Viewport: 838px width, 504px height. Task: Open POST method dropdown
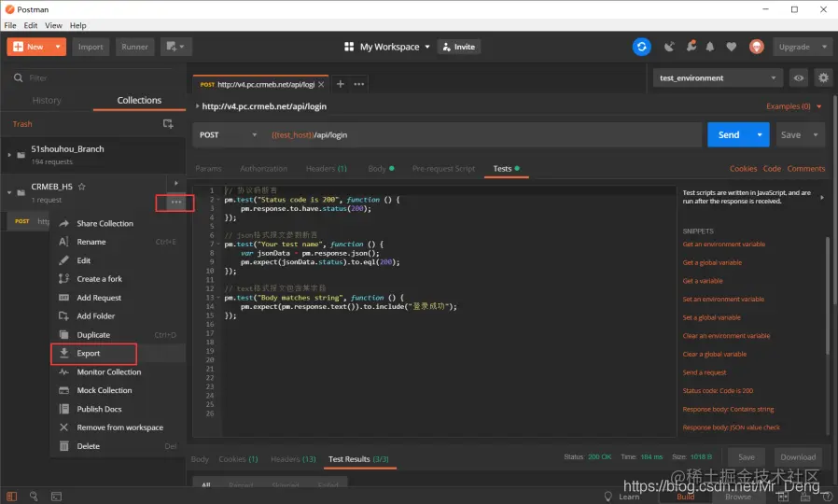click(229, 135)
